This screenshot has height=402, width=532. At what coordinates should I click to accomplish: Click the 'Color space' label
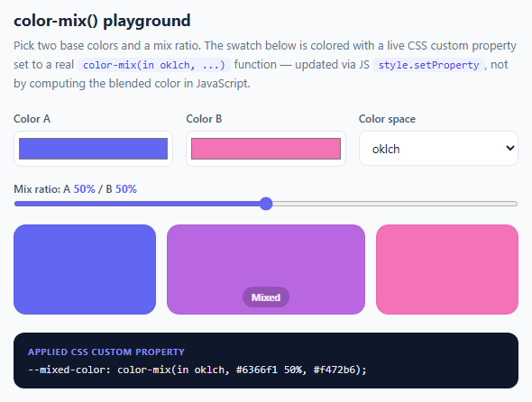(x=387, y=119)
